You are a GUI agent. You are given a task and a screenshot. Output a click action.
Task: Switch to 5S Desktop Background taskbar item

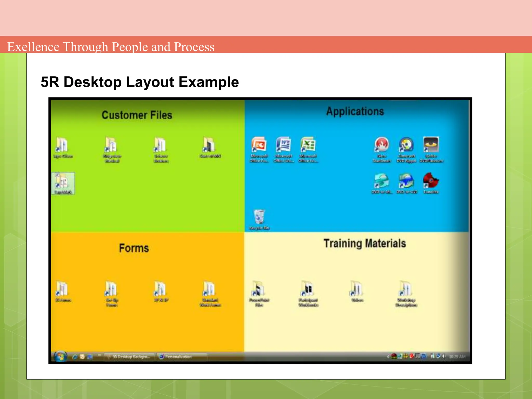(x=129, y=357)
